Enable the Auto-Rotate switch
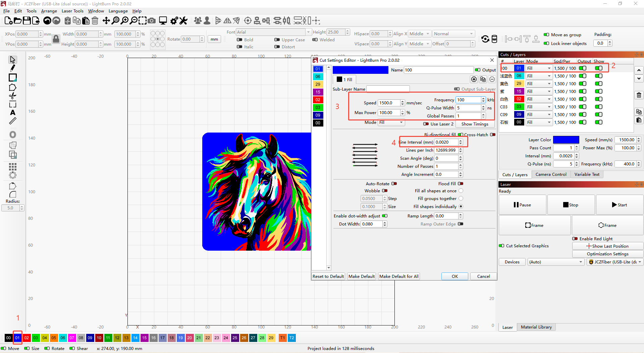The image size is (644, 353). 394,184
